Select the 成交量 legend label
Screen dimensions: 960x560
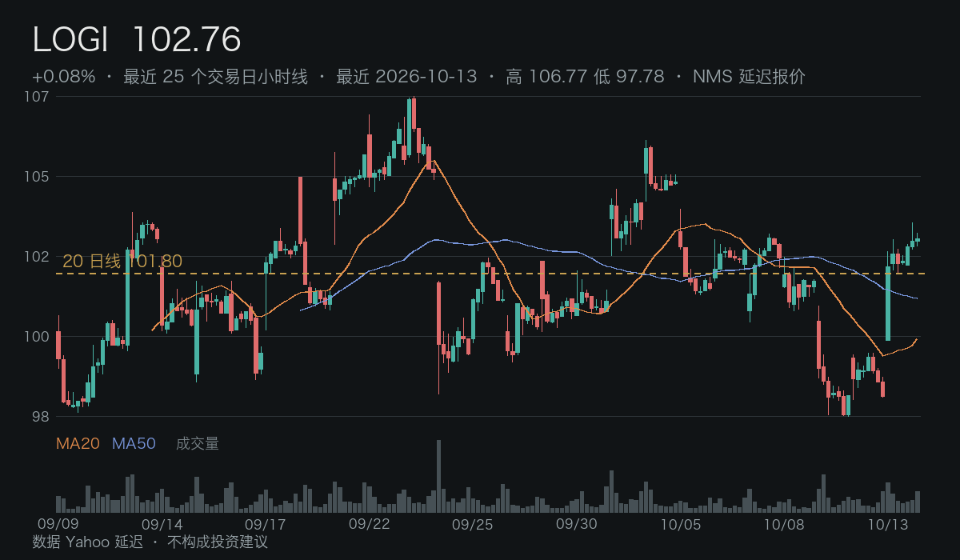click(x=198, y=443)
